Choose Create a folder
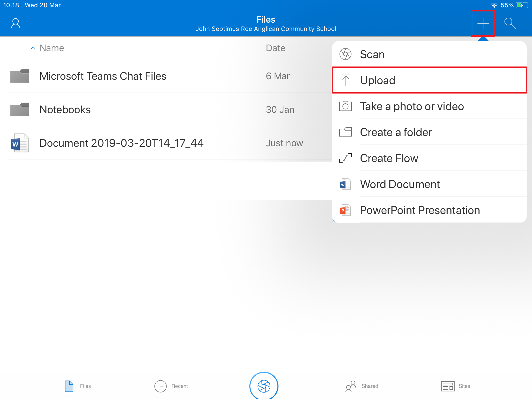 429,132
